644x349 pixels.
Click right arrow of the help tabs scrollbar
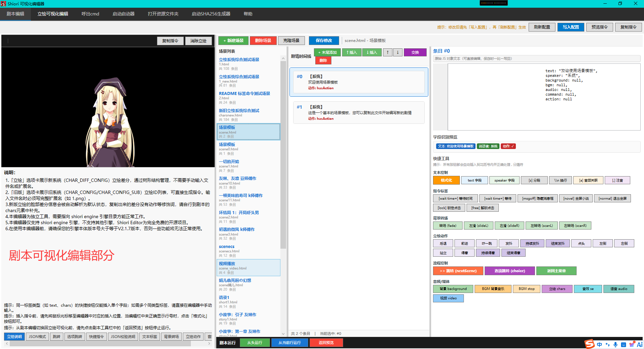click(209, 344)
